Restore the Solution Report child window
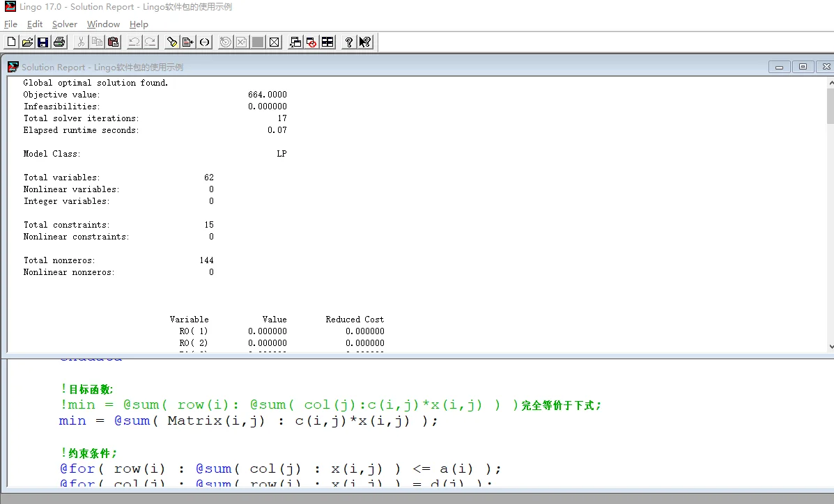The height and width of the screenshot is (504, 834). (803, 67)
